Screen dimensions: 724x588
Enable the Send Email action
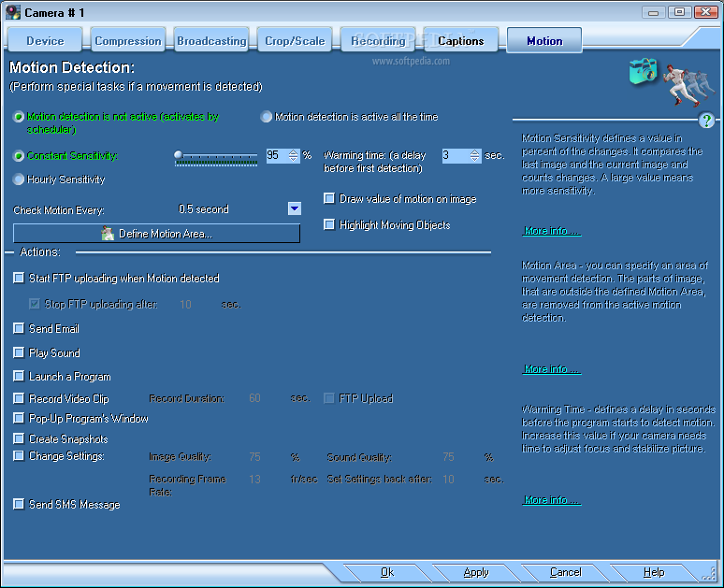(x=19, y=328)
